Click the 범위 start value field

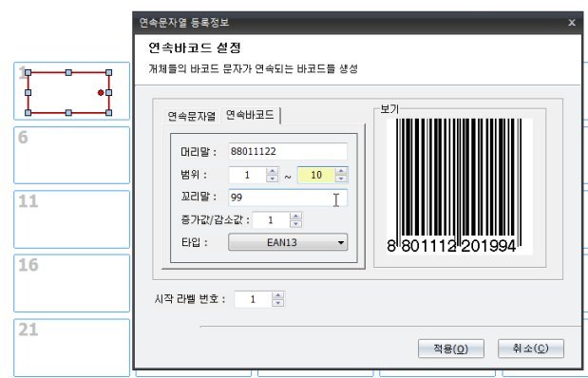(248, 175)
